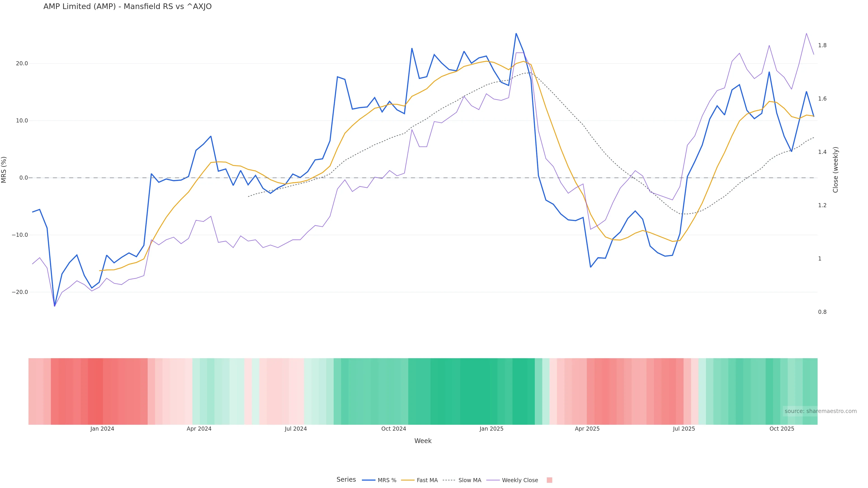Select the Close (weekly) axis title
The height and width of the screenshot is (488, 868).
click(835, 169)
